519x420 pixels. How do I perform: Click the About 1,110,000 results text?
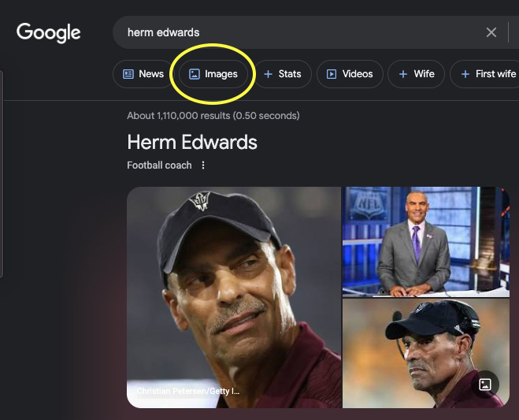(x=213, y=116)
